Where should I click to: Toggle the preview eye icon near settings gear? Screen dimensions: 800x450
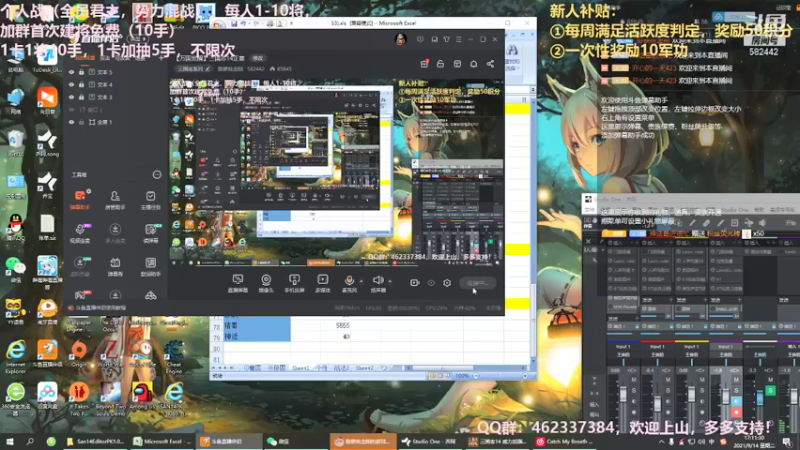click(431, 283)
